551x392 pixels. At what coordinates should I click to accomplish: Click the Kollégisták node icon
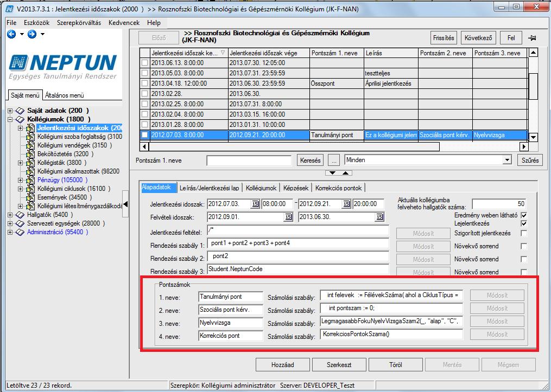31,163
